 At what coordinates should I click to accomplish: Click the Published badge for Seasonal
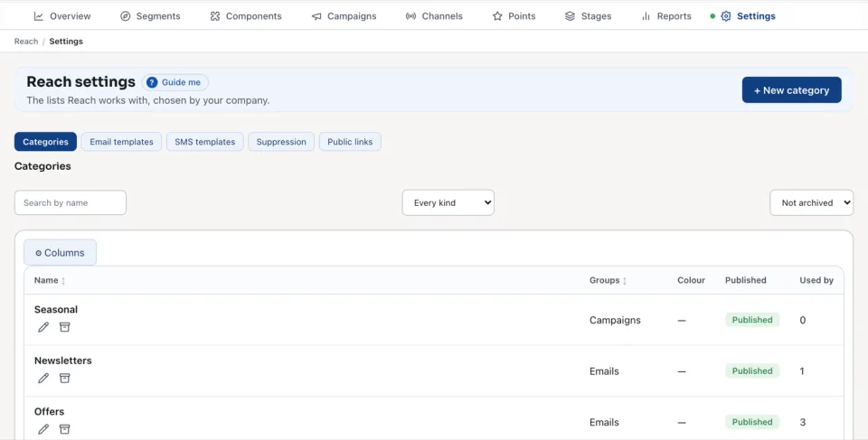click(x=752, y=320)
